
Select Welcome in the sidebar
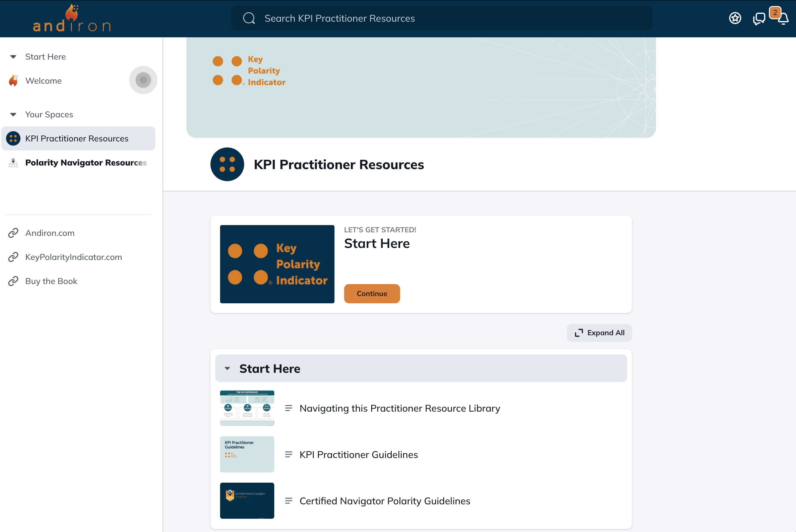pyautogui.click(x=43, y=80)
